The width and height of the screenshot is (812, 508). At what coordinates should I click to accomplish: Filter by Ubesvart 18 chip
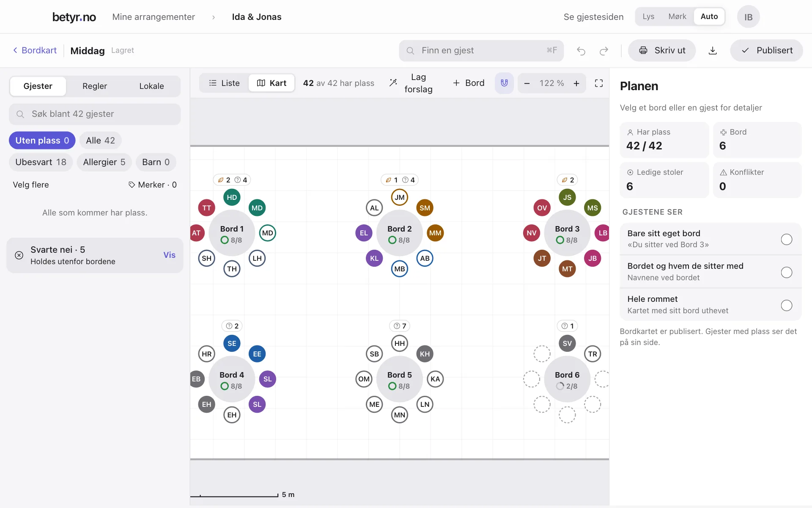point(41,162)
